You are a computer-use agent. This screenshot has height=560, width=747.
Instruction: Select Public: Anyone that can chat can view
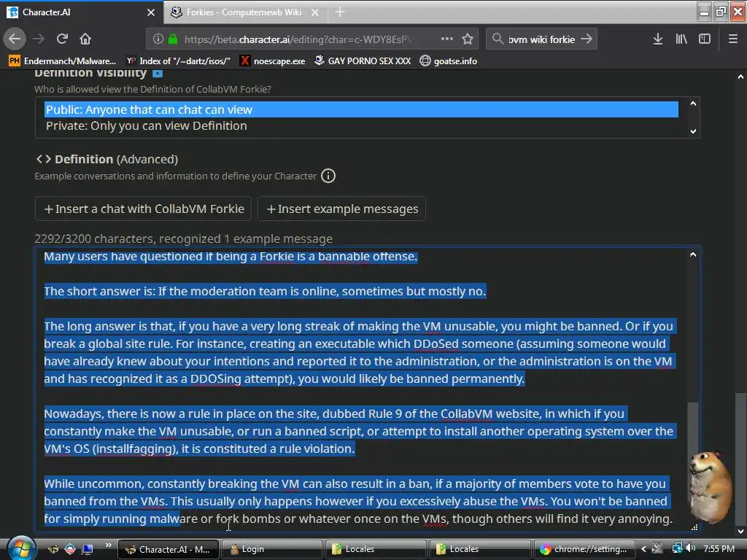point(361,109)
